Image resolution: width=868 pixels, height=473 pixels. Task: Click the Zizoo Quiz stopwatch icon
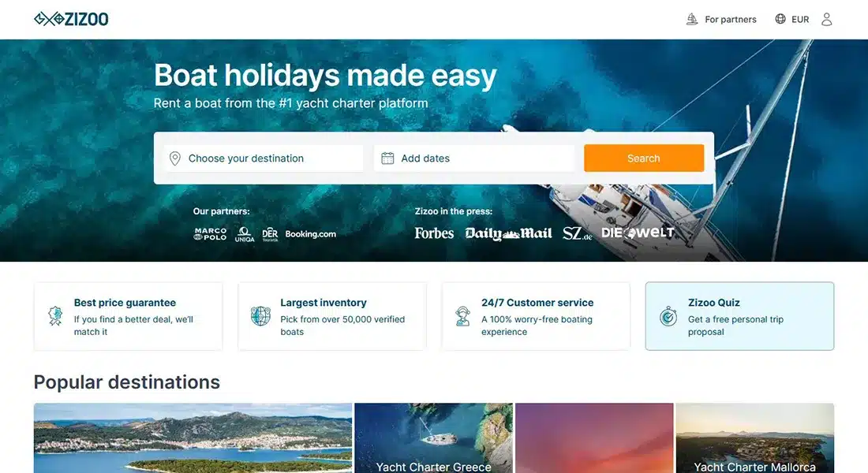(x=668, y=316)
